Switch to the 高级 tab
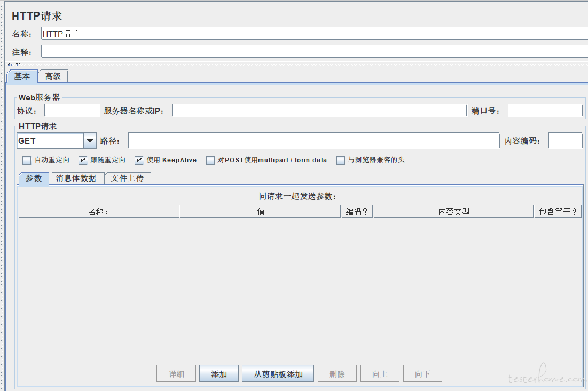Image resolution: width=588 pixels, height=391 pixels. pyautogui.click(x=53, y=76)
